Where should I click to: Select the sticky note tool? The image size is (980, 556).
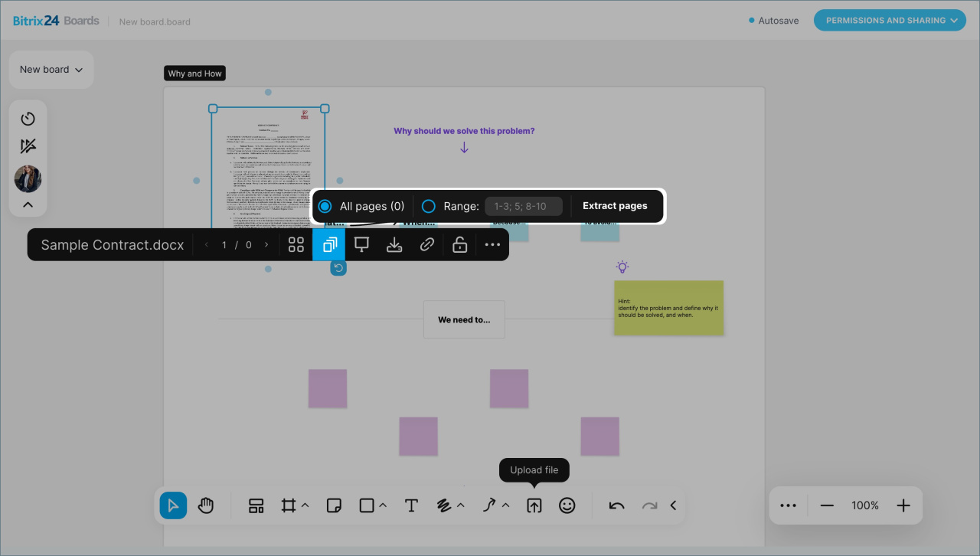point(334,505)
